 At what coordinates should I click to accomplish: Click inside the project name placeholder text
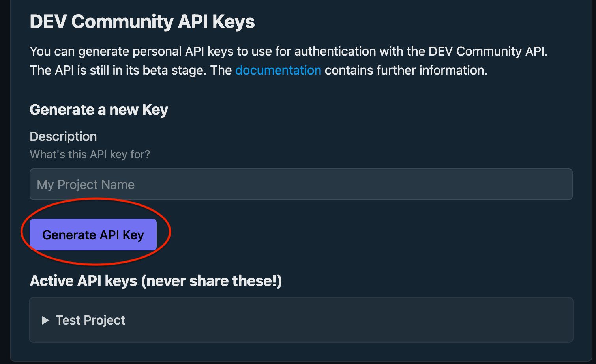(85, 184)
